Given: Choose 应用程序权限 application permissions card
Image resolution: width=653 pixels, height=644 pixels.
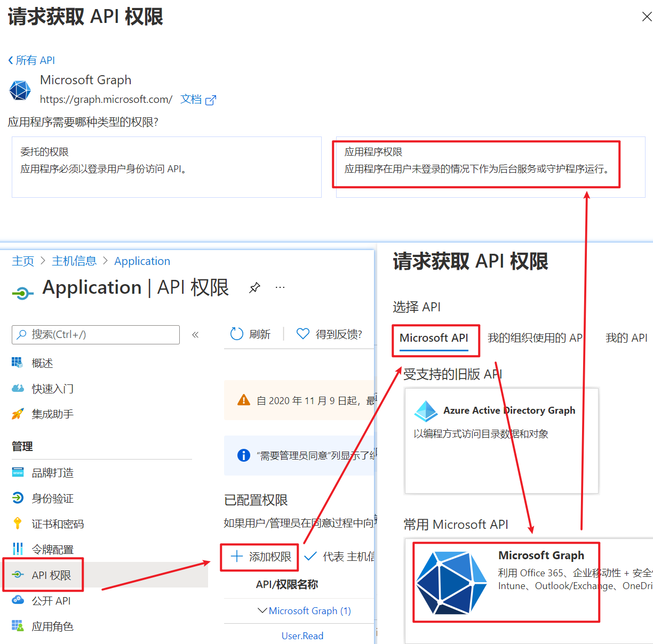Looking at the screenshot, I should [x=490, y=167].
